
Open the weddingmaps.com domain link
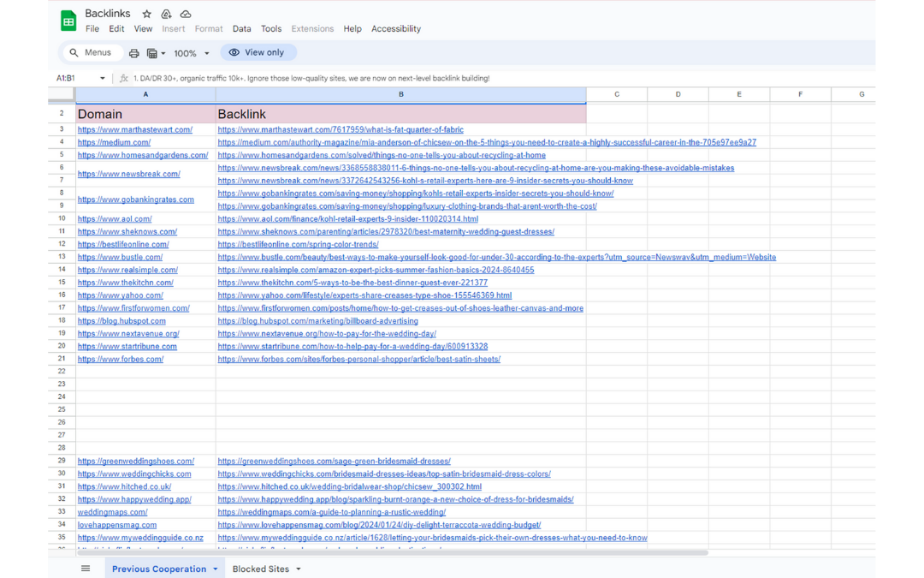tap(112, 513)
